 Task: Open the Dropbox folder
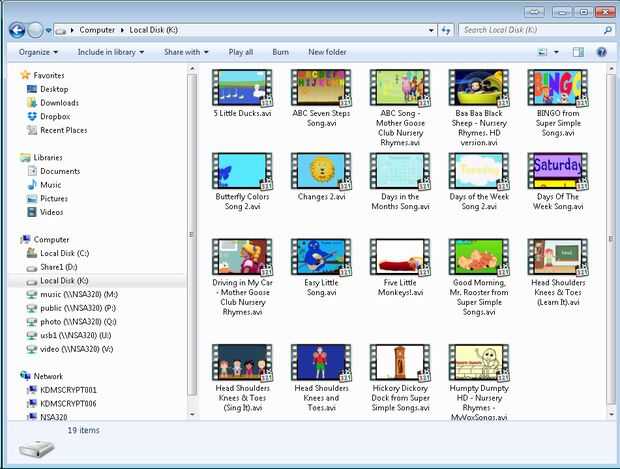point(49,117)
